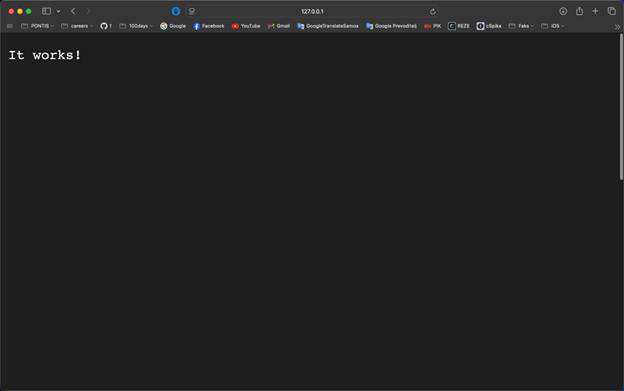Viewport: 624px width, 391px height.
Task: Open the REZE bookmark
Action: point(458,26)
